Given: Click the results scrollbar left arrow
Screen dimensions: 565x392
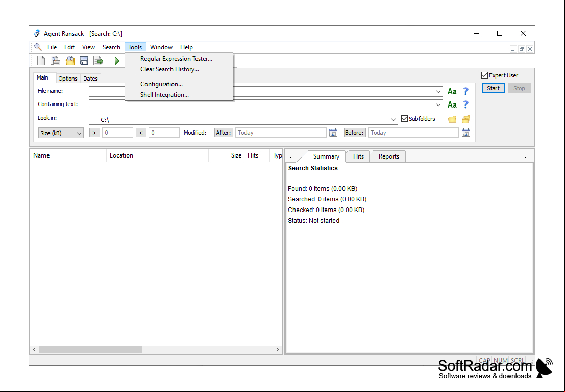Looking at the screenshot, I should pyautogui.click(x=34, y=350).
